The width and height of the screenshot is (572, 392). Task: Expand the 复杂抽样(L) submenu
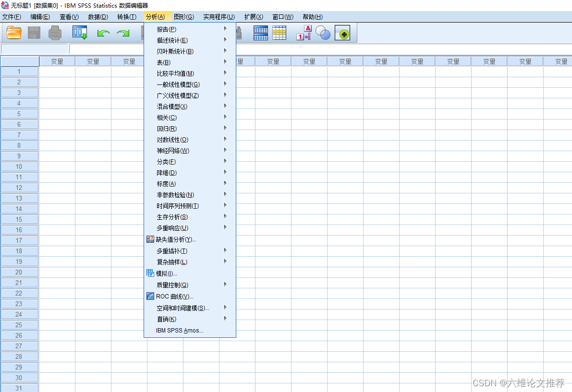(x=190, y=262)
